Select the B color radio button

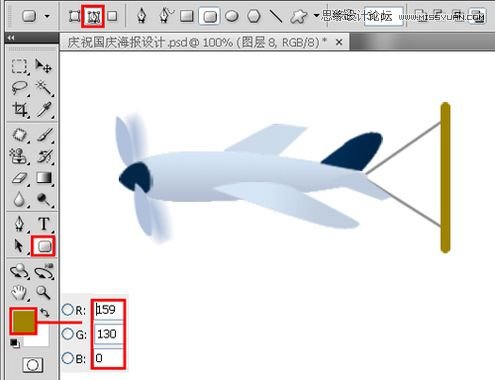click(67, 358)
